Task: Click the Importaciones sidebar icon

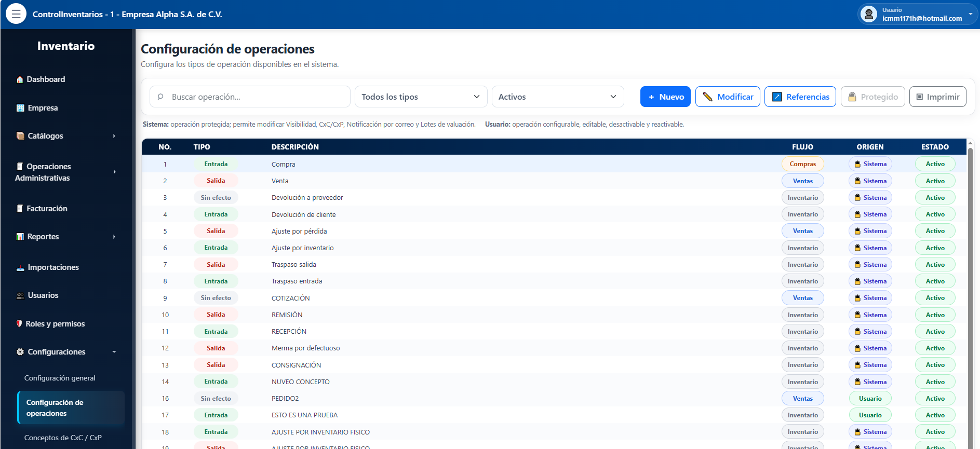Action: (20, 267)
